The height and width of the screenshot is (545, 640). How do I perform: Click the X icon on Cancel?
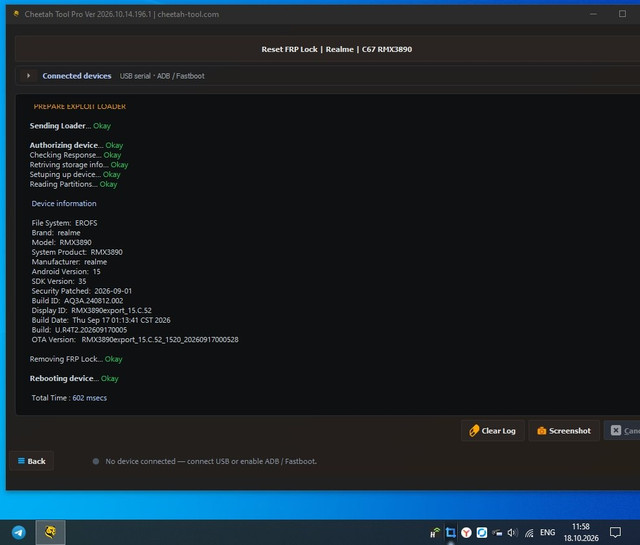(616, 431)
